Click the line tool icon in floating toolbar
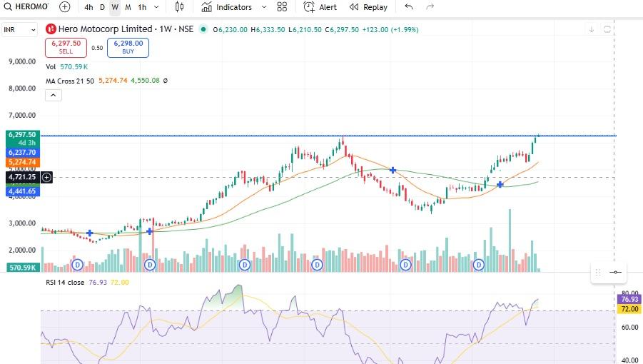 click(616, 272)
